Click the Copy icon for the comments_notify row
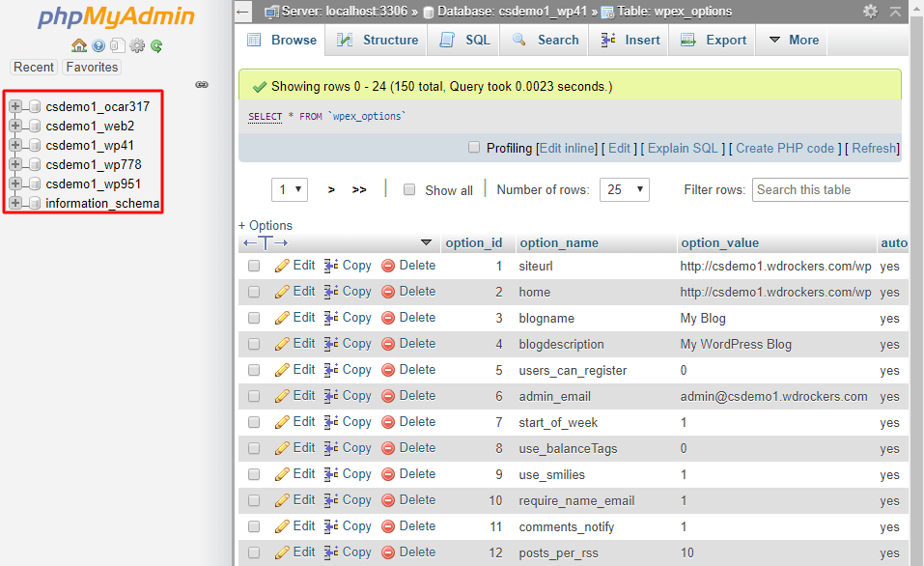 (x=330, y=525)
